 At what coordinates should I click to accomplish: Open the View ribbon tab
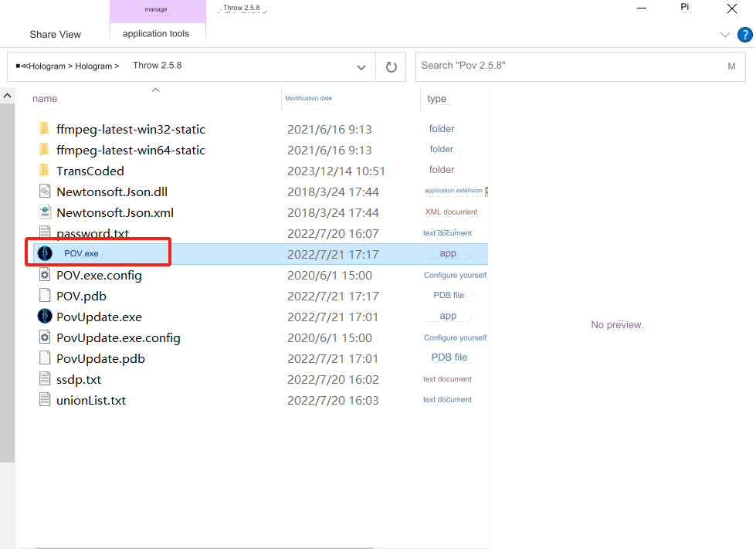click(x=70, y=34)
